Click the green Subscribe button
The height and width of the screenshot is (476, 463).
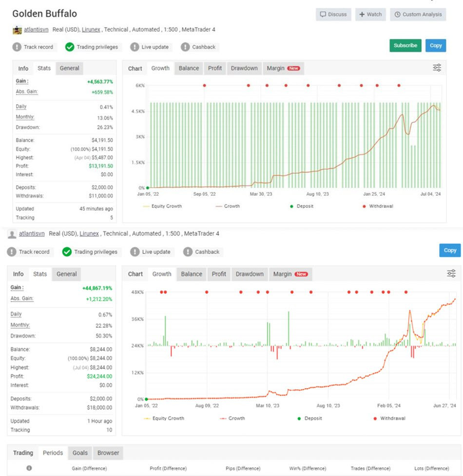tap(405, 45)
